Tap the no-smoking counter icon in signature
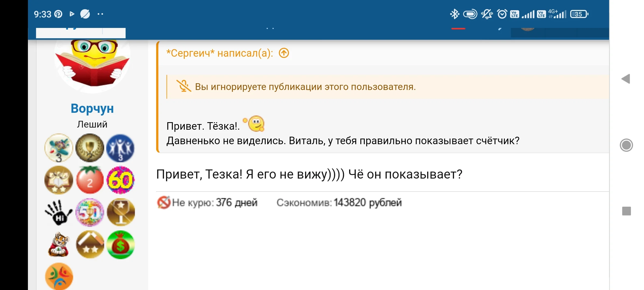 click(163, 202)
